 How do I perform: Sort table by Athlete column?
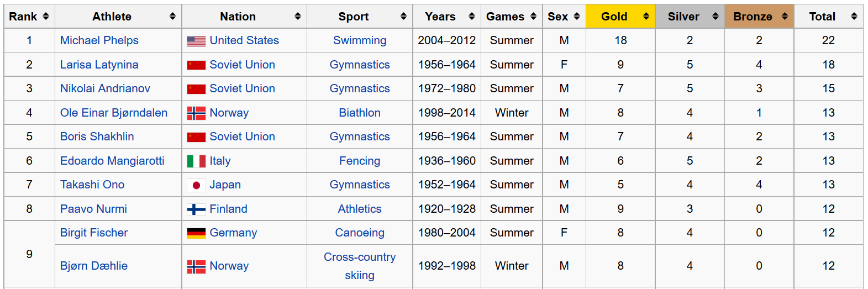point(172,17)
